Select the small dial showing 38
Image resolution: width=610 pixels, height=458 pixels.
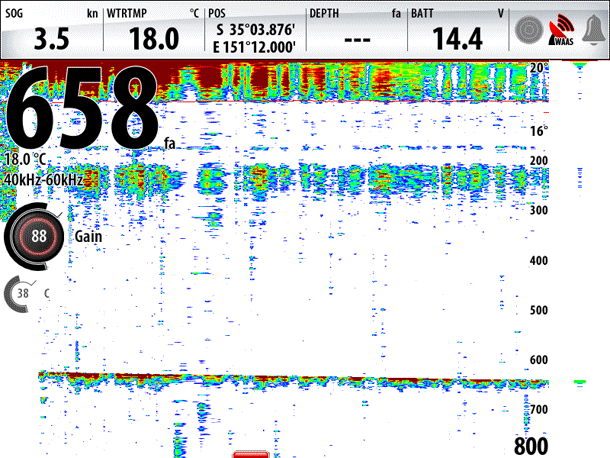22,292
